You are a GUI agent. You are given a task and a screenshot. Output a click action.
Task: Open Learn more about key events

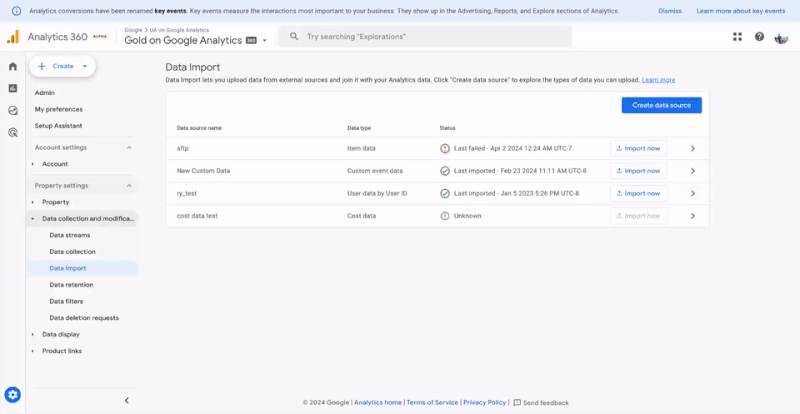click(741, 11)
